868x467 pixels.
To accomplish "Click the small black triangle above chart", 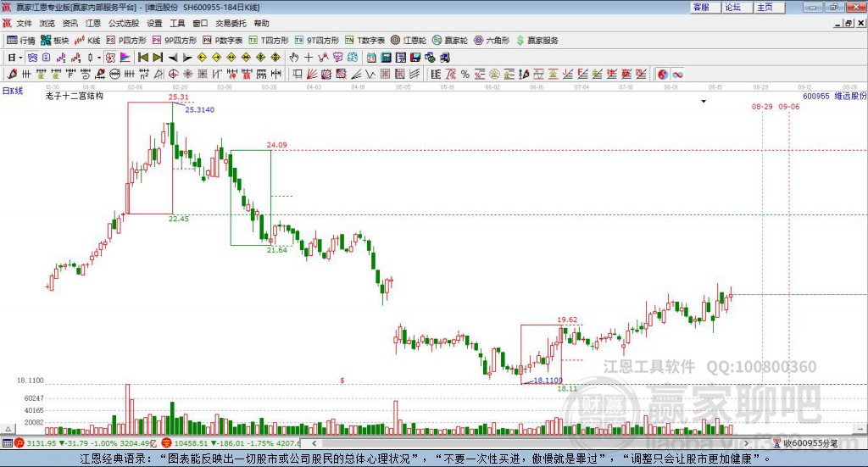I will [704, 101].
